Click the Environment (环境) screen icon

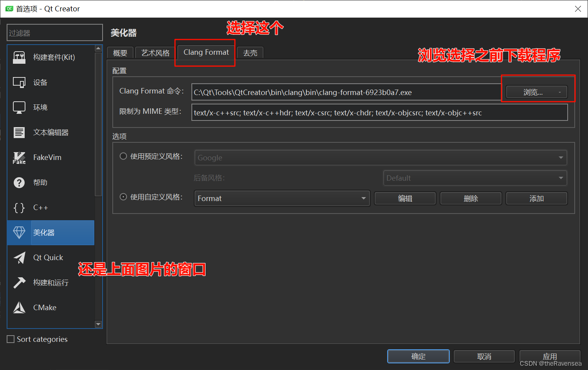pos(19,108)
